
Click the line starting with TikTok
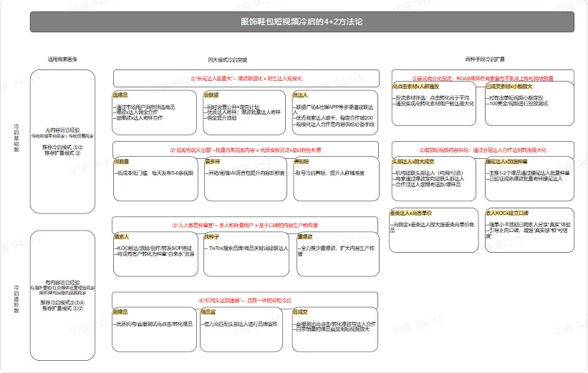[x=247, y=248]
